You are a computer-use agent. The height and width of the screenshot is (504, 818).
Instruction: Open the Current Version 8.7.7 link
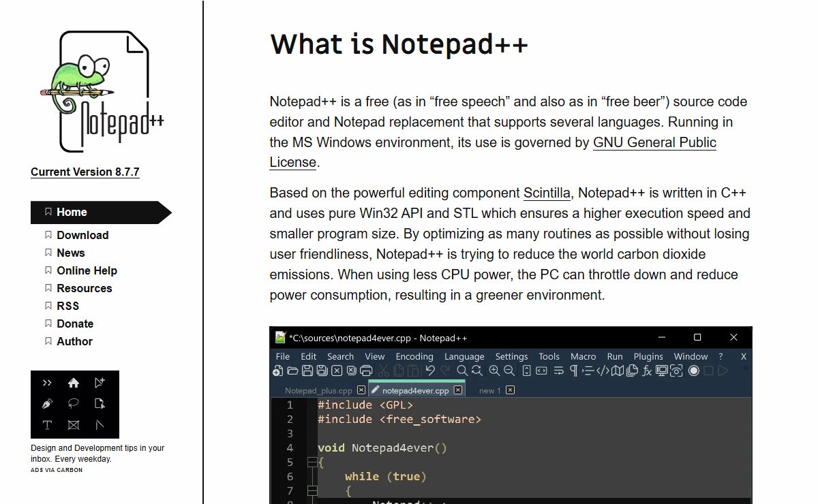pyautogui.click(x=85, y=172)
